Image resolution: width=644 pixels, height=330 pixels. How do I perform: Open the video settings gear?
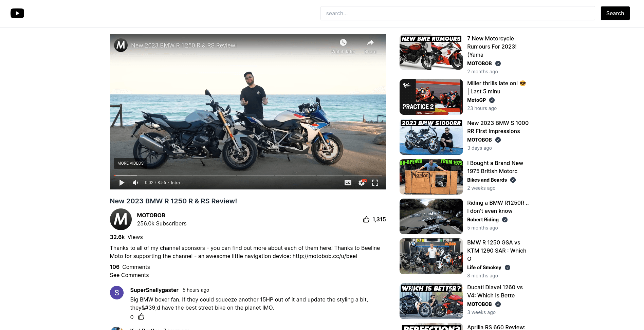(362, 183)
